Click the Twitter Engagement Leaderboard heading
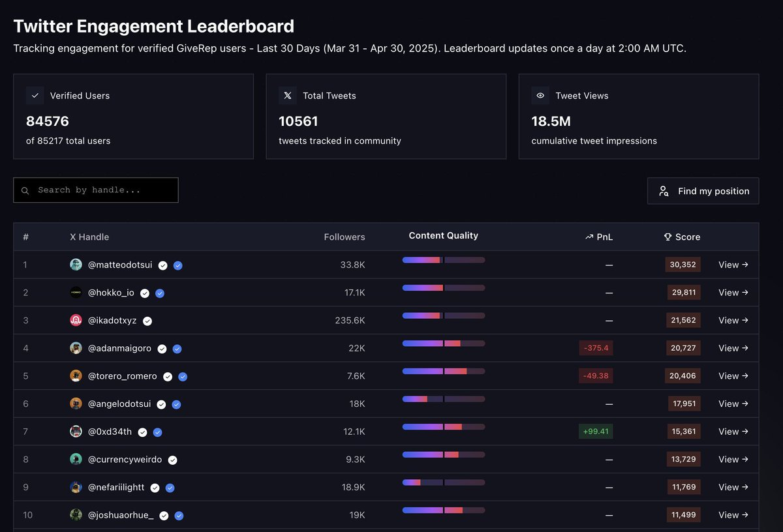Viewport: 783px width, 532px height. 154,26
